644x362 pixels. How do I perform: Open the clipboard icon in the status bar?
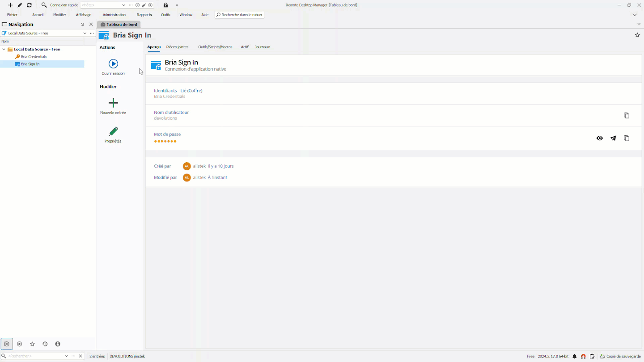click(592, 356)
